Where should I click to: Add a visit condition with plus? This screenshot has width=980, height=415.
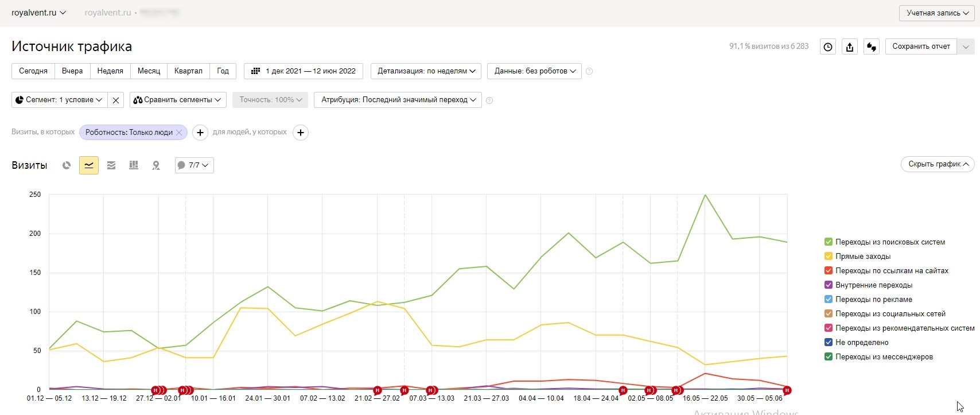[200, 133]
